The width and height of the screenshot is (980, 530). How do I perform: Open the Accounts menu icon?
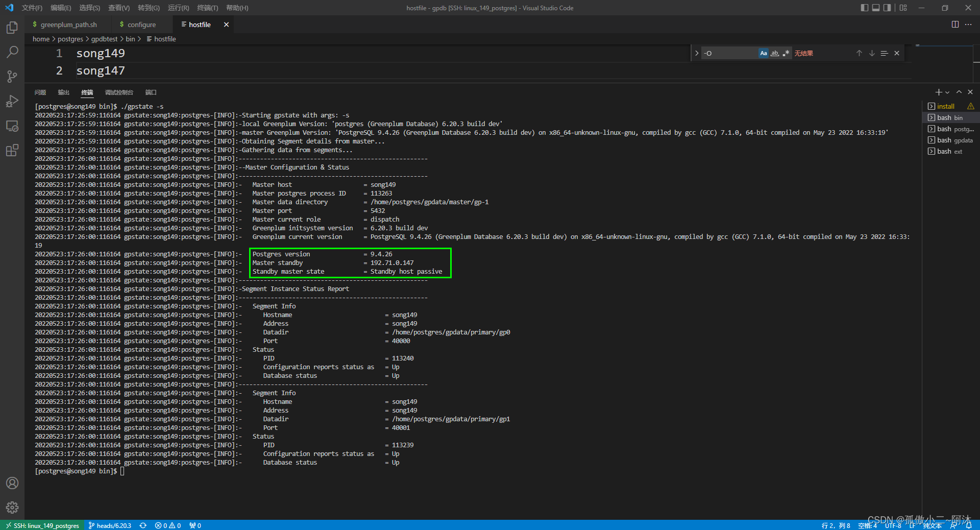click(12, 483)
